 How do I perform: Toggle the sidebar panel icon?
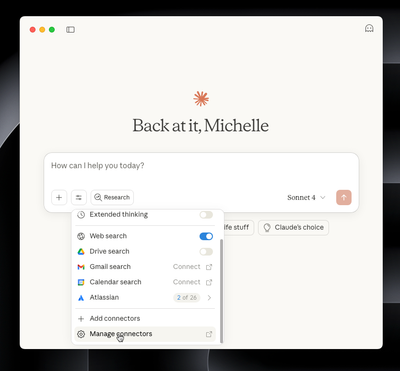tap(70, 30)
